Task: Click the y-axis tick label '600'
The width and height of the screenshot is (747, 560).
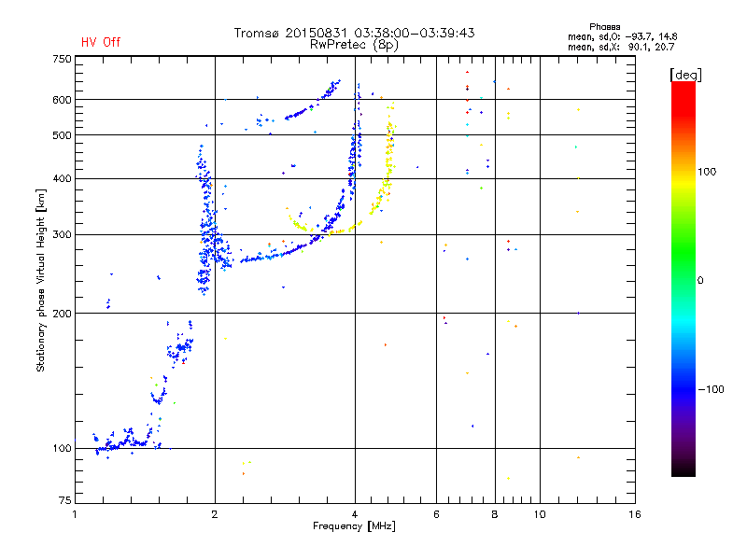Action: 62,100
